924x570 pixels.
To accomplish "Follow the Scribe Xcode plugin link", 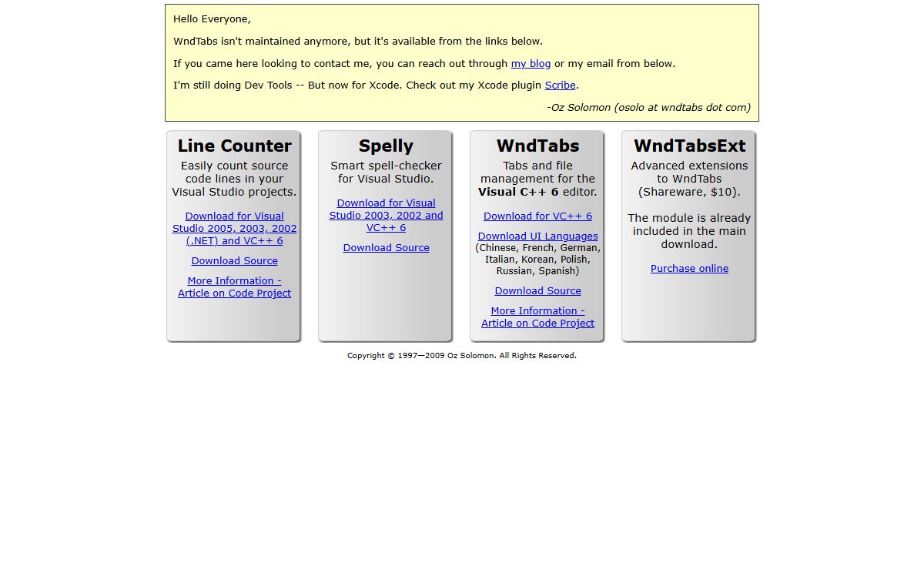I will tap(560, 85).
